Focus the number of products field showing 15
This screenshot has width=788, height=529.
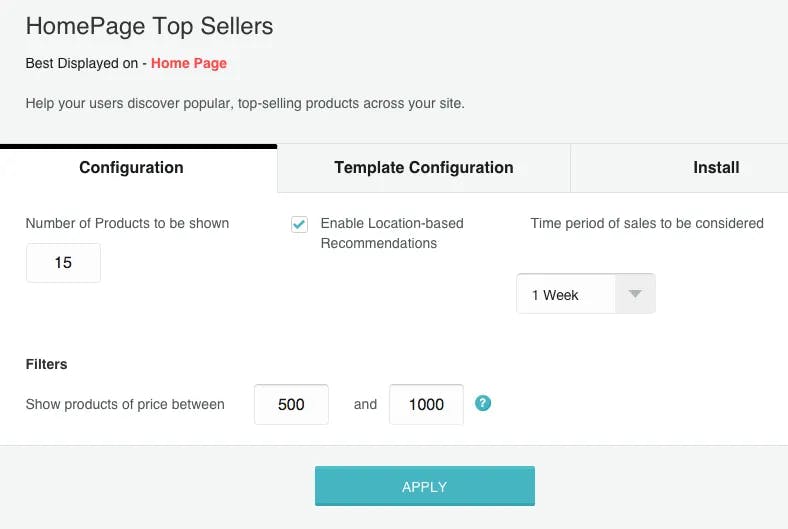tap(63, 263)
